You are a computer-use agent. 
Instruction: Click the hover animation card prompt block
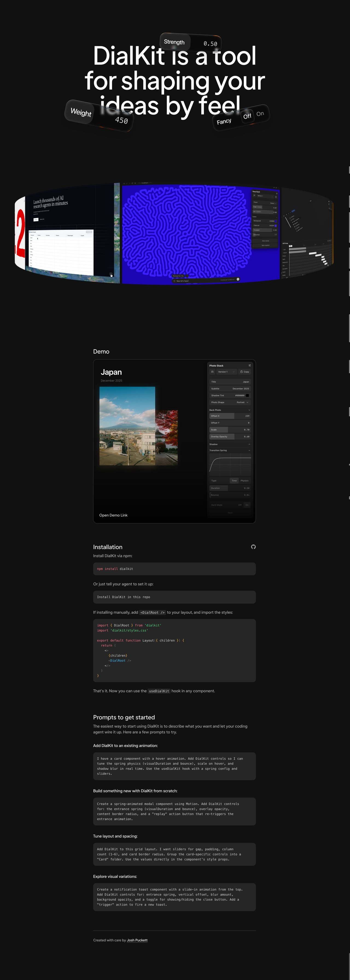174,766
